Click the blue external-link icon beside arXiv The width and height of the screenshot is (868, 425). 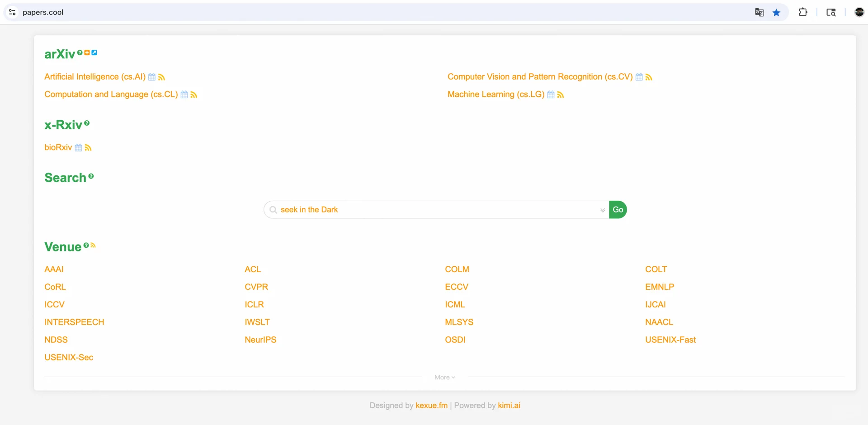point(94,52)
